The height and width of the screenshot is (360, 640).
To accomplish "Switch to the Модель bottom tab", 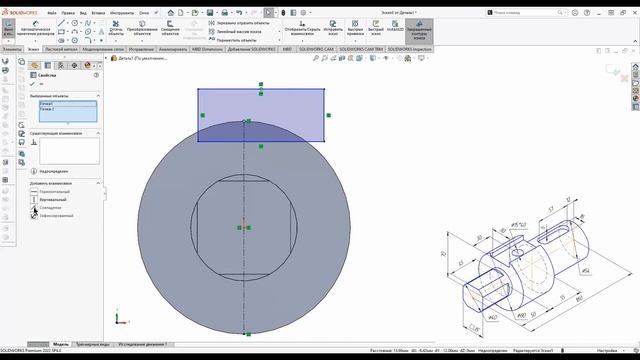I will (x=60, y=344).
